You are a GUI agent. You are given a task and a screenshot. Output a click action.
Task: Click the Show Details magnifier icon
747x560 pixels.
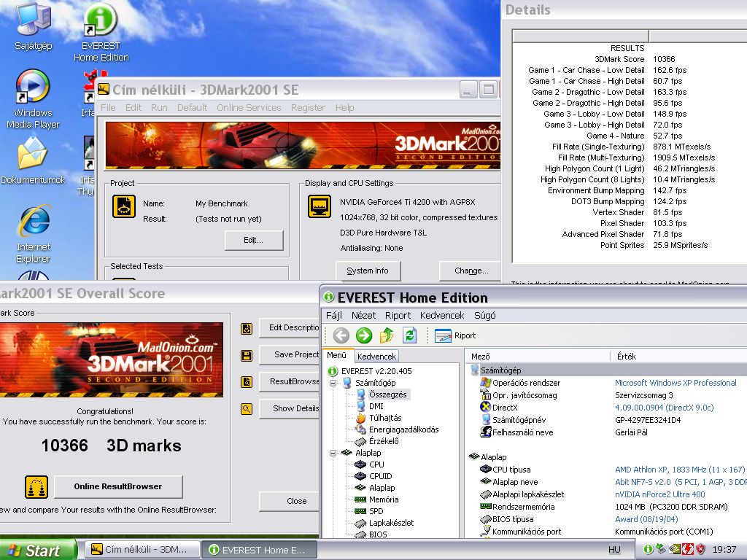pos(247,408)
